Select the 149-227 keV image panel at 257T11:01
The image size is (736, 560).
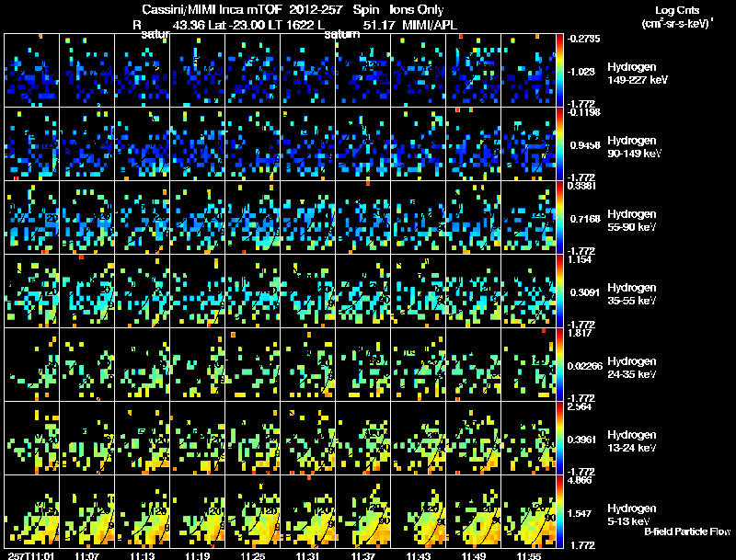coord(31,71)
